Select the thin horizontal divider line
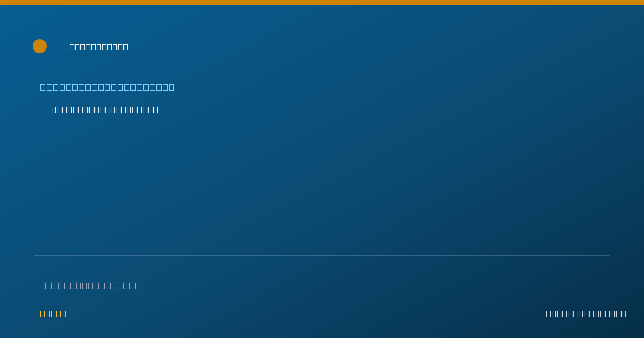Viewport: 644px width, 338px height. tap(322, 255)
